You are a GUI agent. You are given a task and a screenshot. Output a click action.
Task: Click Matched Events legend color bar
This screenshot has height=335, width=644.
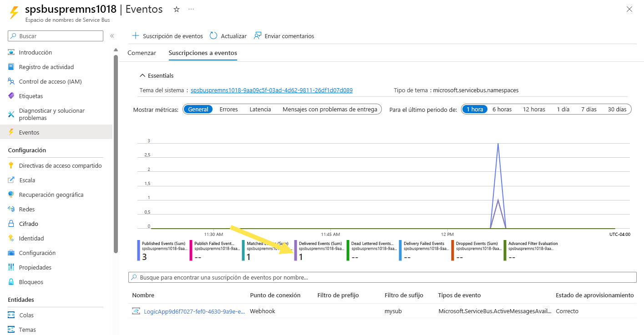click(x=243, y=250)
